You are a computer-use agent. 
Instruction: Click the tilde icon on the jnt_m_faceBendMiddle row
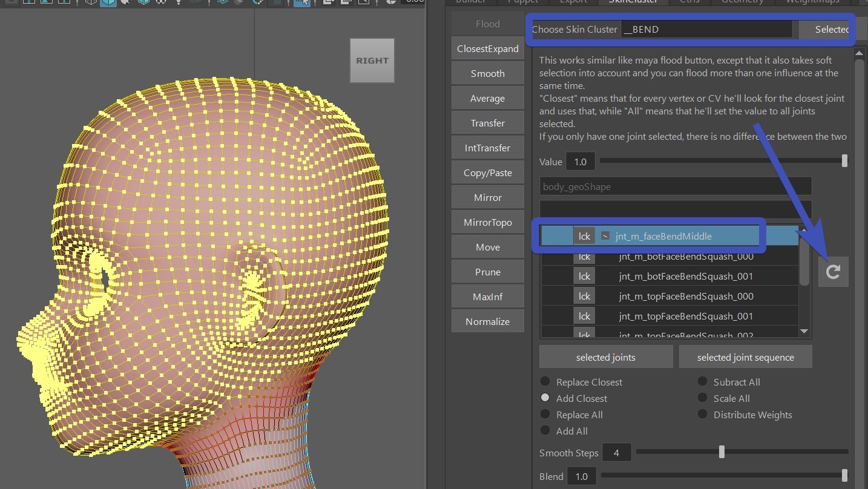point(605,236)
